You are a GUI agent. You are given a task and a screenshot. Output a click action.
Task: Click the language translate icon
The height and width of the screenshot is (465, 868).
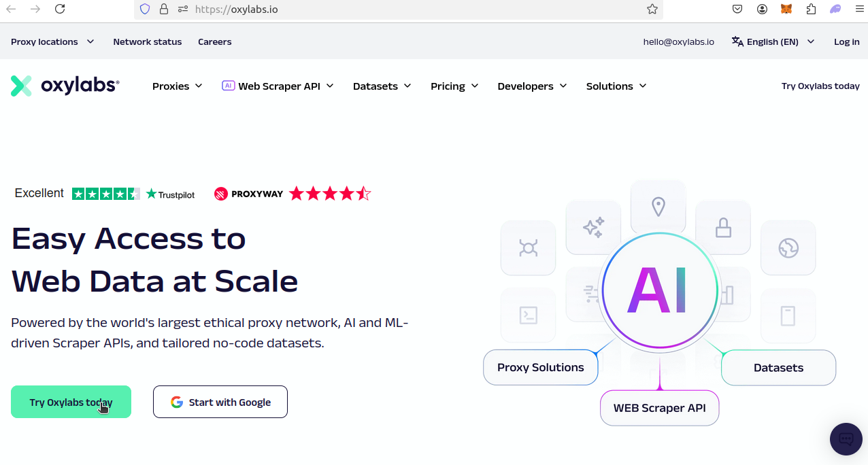click(737, 41)
